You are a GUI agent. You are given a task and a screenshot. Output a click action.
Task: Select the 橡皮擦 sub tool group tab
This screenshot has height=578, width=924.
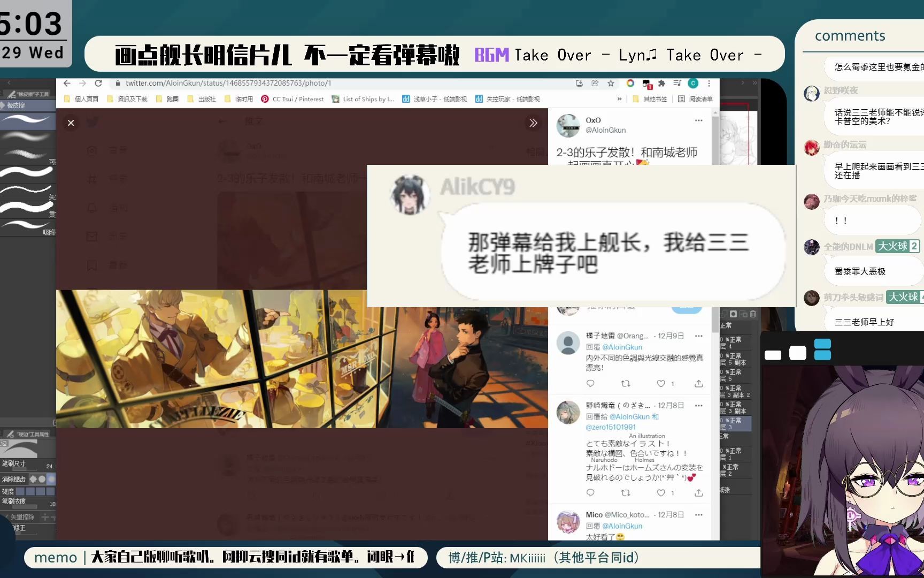28,105
